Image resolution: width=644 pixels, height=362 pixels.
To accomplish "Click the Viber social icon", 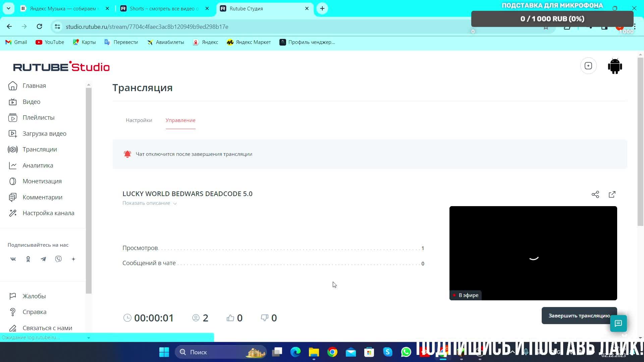I will pos(58,259).
